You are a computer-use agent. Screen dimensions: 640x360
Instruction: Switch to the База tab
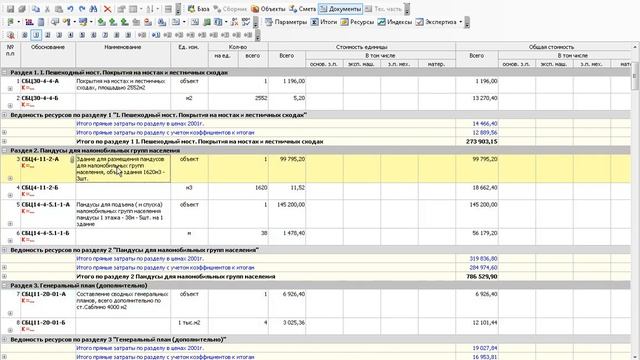point(199,9)
